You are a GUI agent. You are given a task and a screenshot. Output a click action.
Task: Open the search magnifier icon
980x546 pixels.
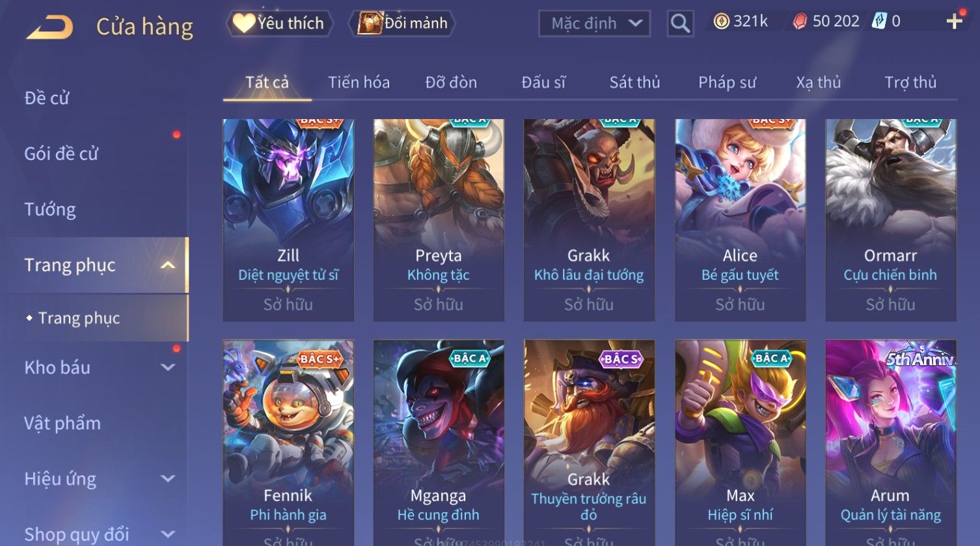[680, 23]
